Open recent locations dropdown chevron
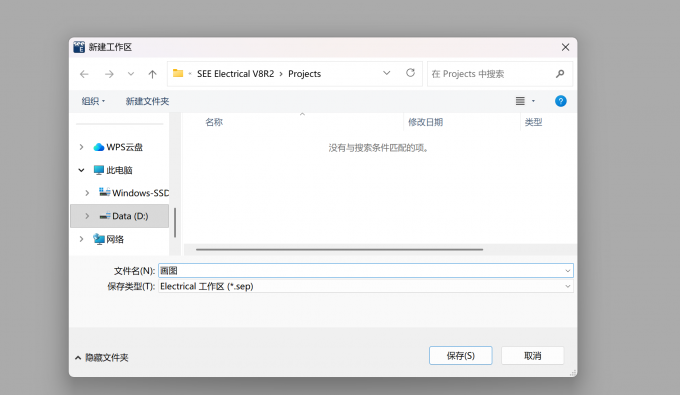This screenshot has width=680, height=395. click(x=131, y=74)
